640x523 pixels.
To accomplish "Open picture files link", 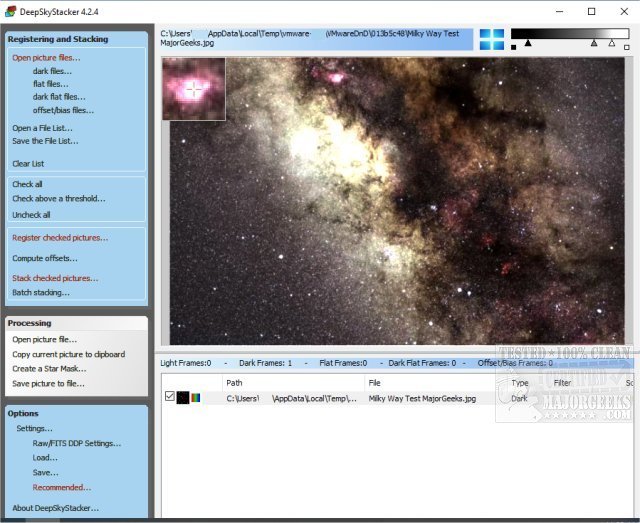I will pyautogui.click(x=46, y=57).
